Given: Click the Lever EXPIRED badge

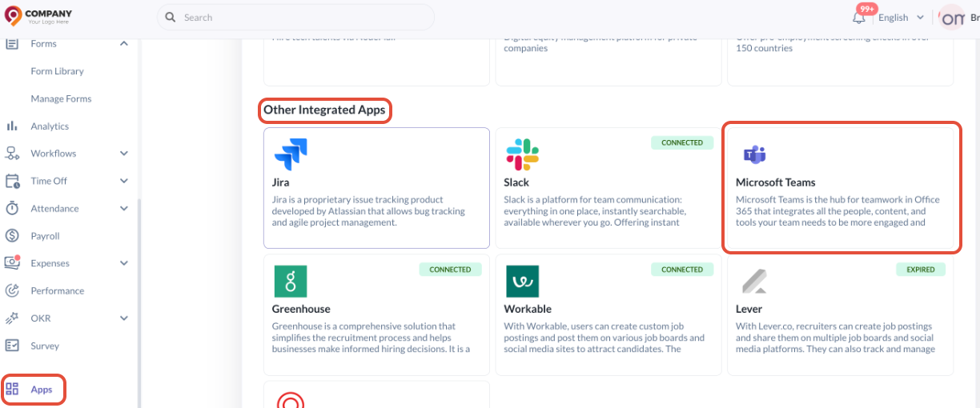Looking at the screenshot, I should click(x=921, y=270).
